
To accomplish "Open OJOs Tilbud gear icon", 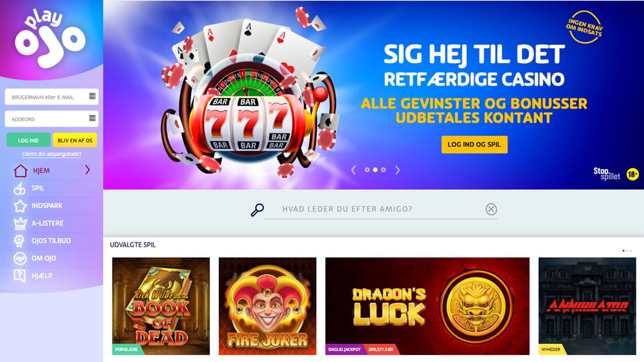I will (x=19, y=240).
